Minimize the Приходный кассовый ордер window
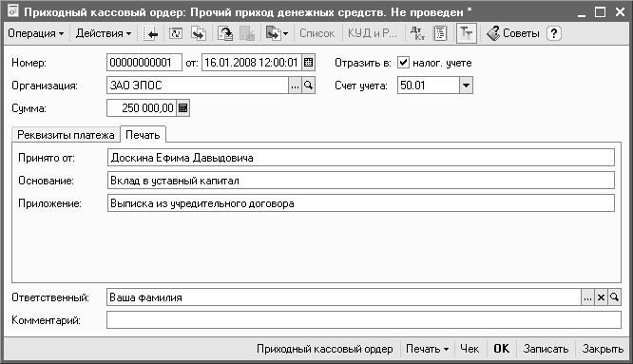 click(582, 12)
